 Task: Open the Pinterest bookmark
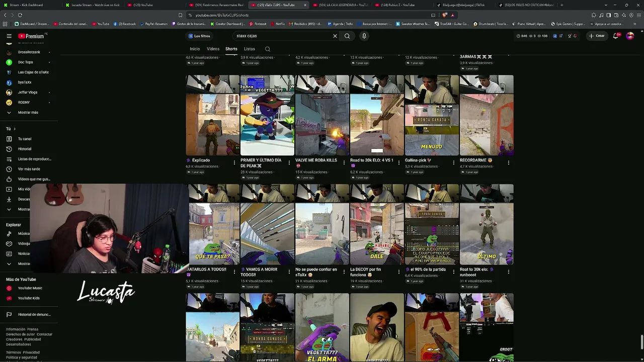coord(258,24)
